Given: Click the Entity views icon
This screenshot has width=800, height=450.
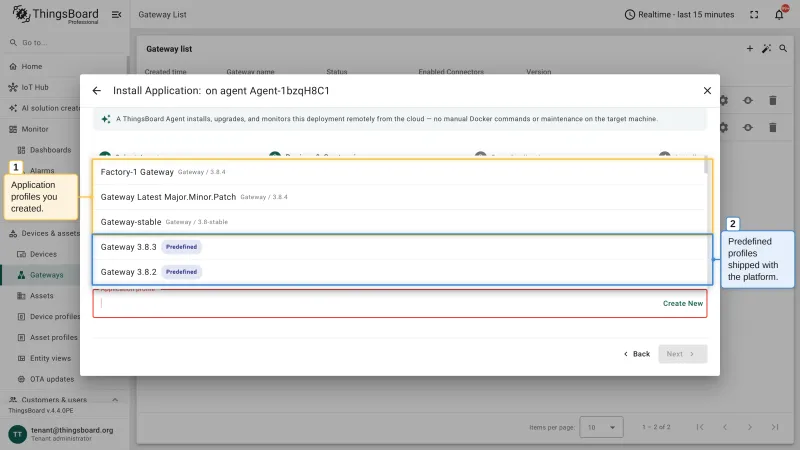Looking at the screenshot, I should coord(21,359).
